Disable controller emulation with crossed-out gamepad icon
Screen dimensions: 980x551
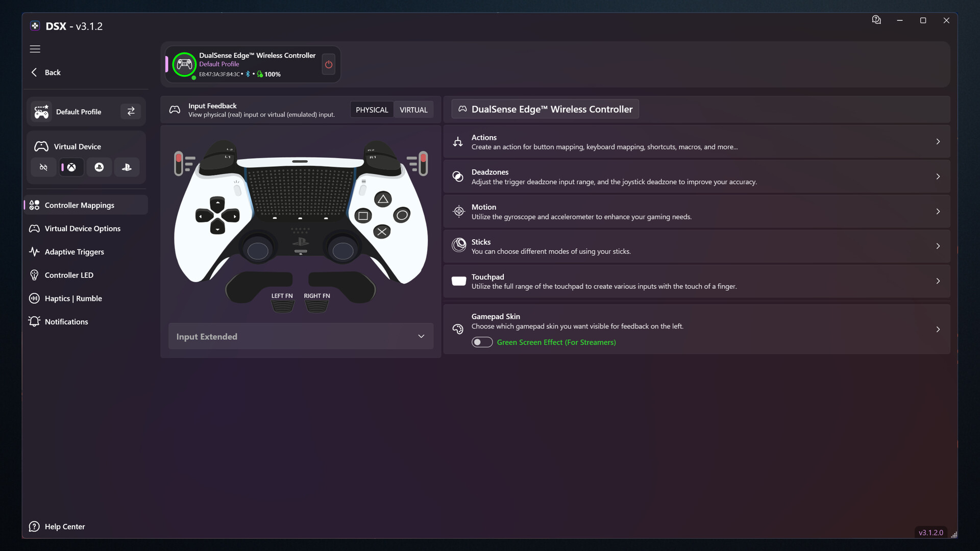pos(43,167)
